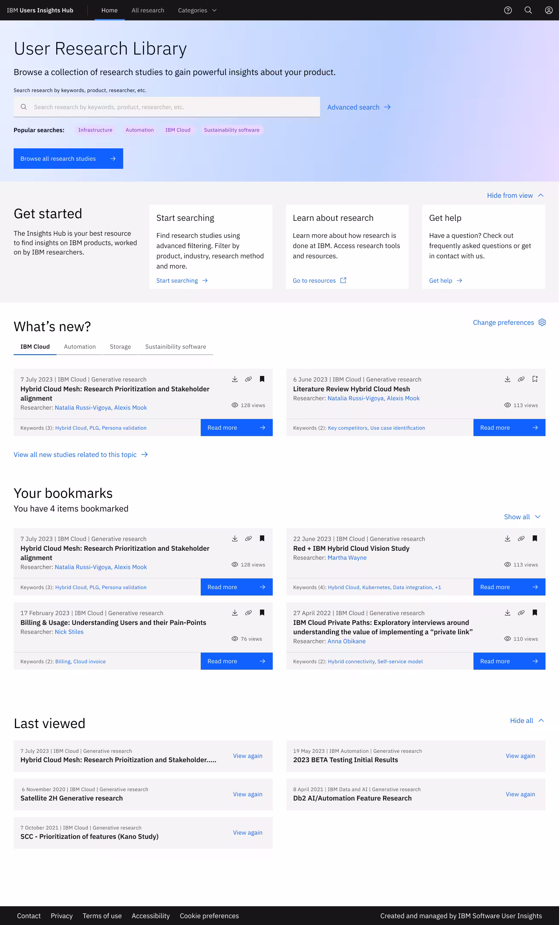Screen dimensions: 560x925
Task: Click the search magnifier in top navigation
Action: pos(528,10)
